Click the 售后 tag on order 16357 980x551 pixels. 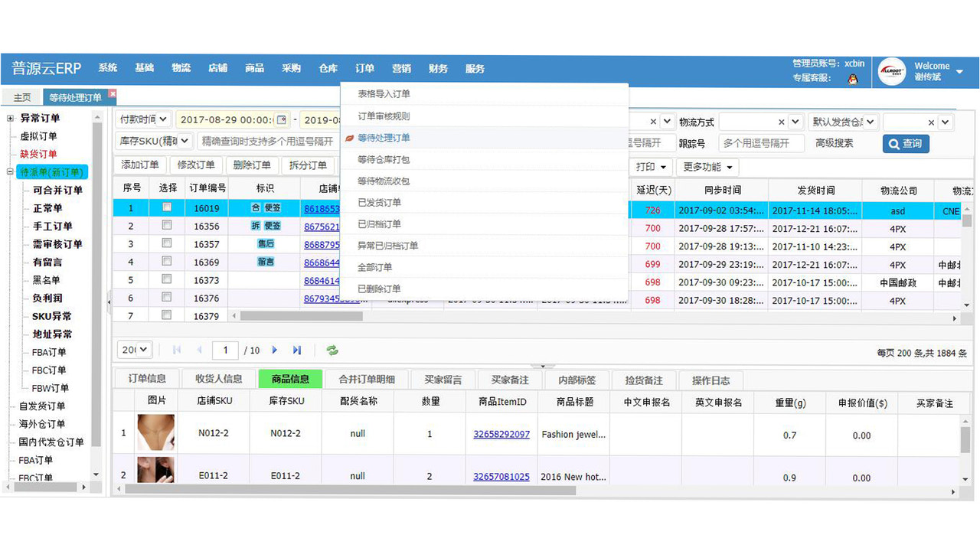266,243
